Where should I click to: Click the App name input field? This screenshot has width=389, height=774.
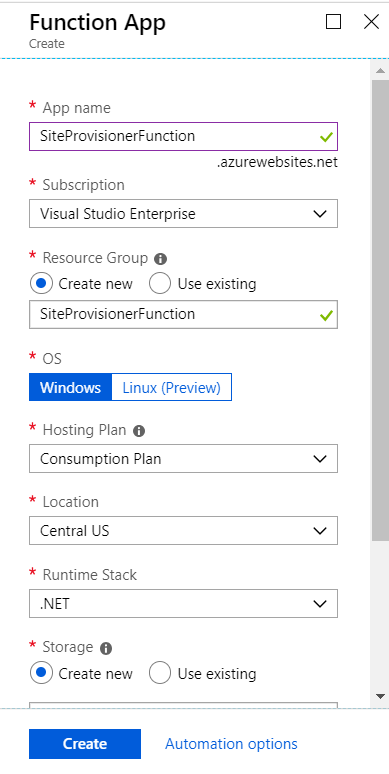pyautogui.click(x=183, y=136)
